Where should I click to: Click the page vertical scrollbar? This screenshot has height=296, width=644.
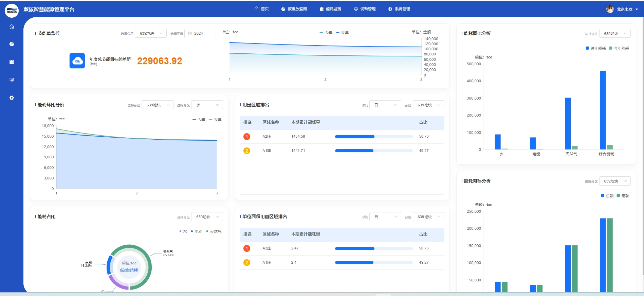[x=642, y=146]
